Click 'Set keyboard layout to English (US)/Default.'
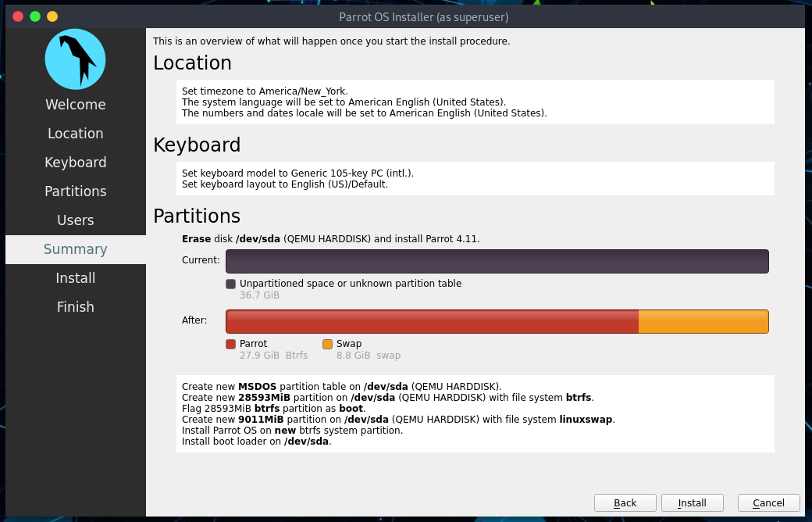The width and height of the screenshot is (812, 522). (285, 184)
